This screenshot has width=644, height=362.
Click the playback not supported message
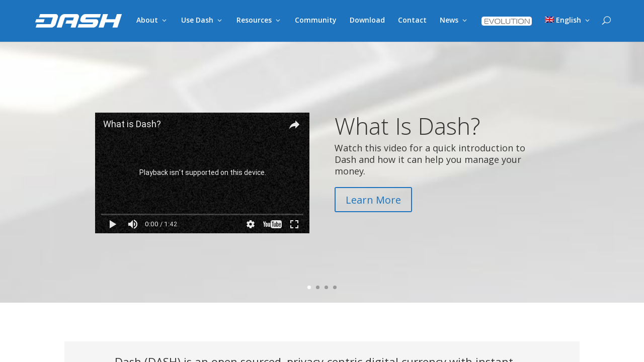point(203,172)
